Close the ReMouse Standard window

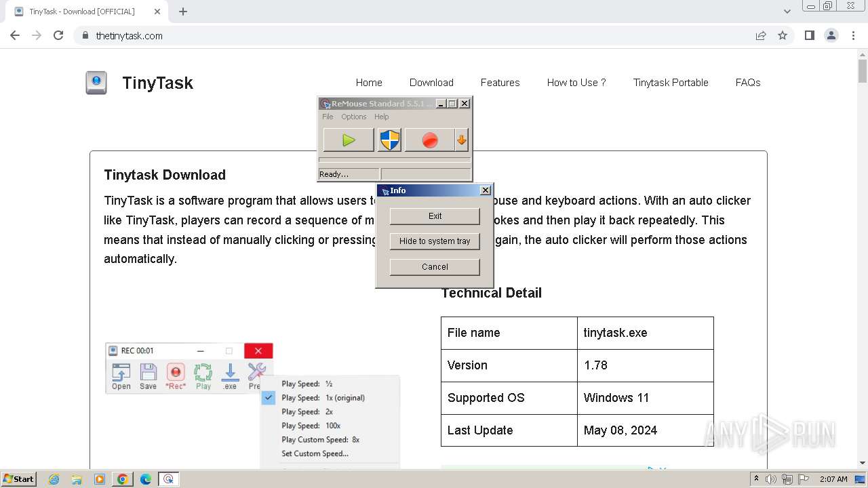[x=465, y=104]
